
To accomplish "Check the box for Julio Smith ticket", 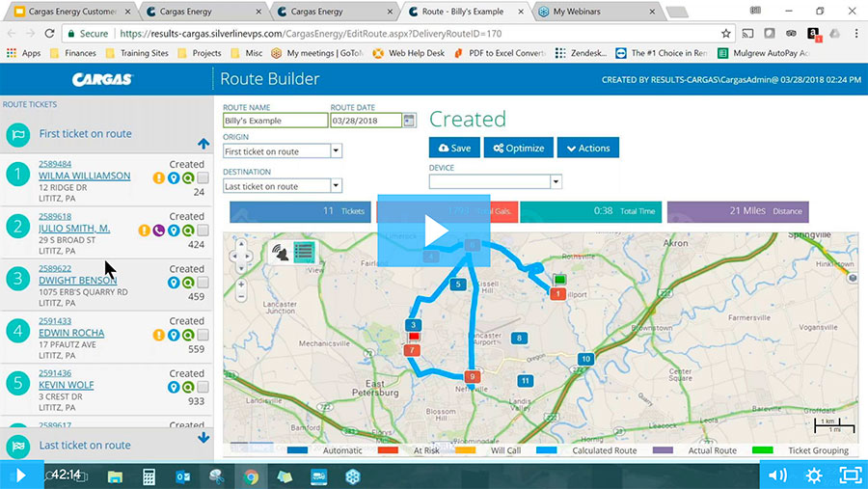I will tap(203, 230).
